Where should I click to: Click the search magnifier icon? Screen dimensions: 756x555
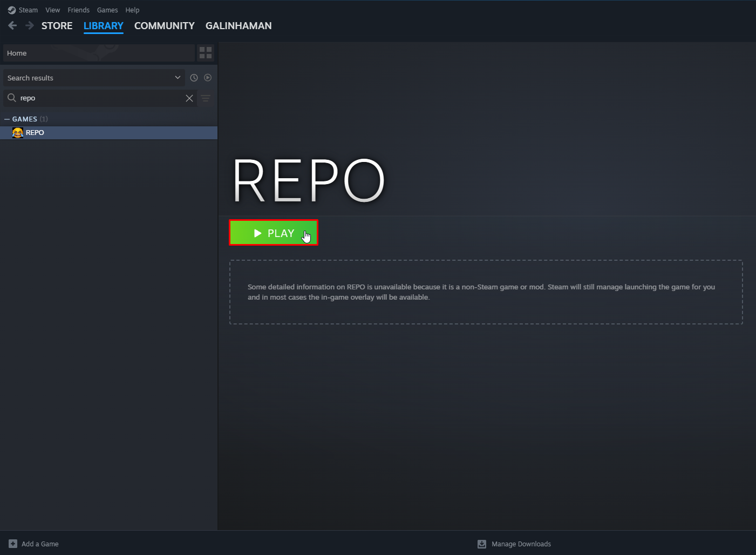click(11, 98)
